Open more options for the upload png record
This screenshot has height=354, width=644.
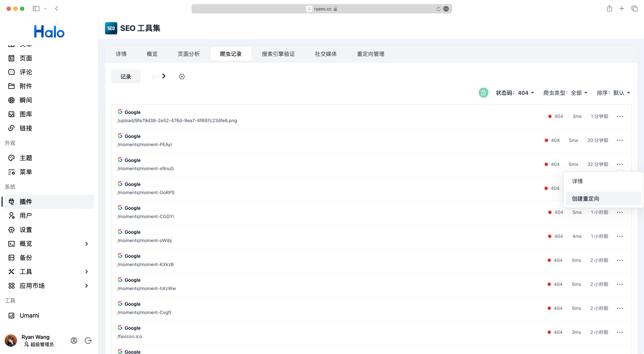pos(620,116)
